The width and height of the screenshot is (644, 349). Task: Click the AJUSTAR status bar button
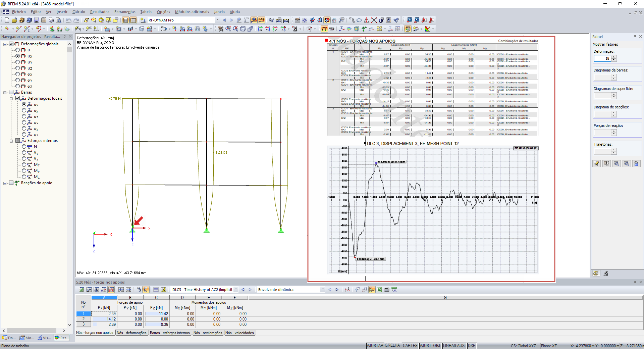coord(375,346)
